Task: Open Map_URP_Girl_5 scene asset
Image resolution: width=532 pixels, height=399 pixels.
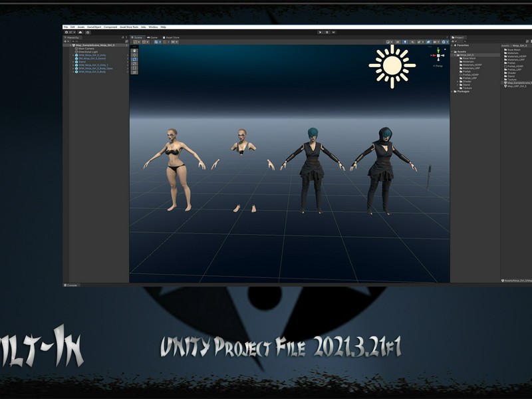Action: (515, 86)
